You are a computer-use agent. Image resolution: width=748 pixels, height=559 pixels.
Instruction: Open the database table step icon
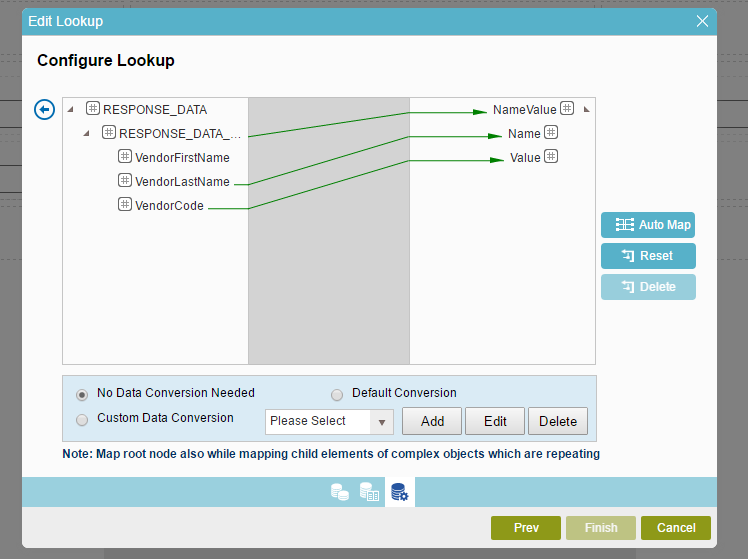tap(369, 492)
